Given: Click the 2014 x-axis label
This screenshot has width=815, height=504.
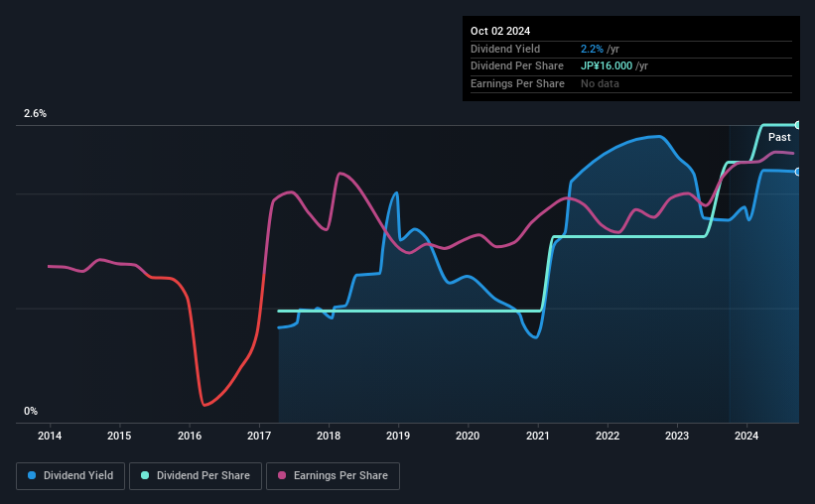Looking at the screenshot, I should point(50,436).
